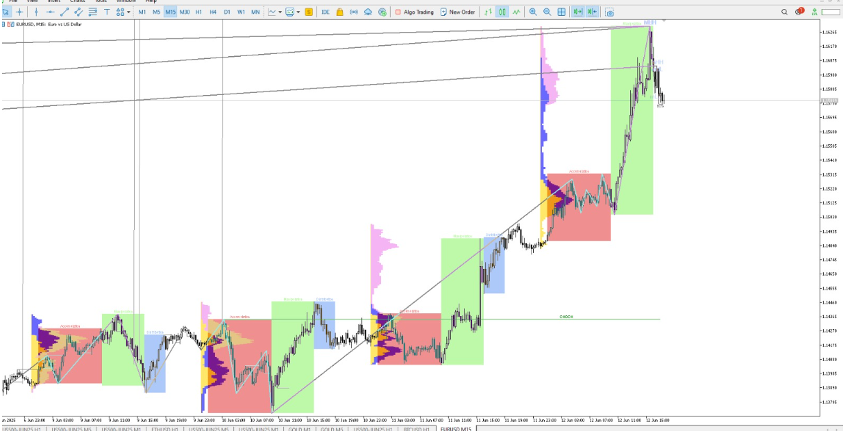Toggle the candlestick chart display mode

503,12
